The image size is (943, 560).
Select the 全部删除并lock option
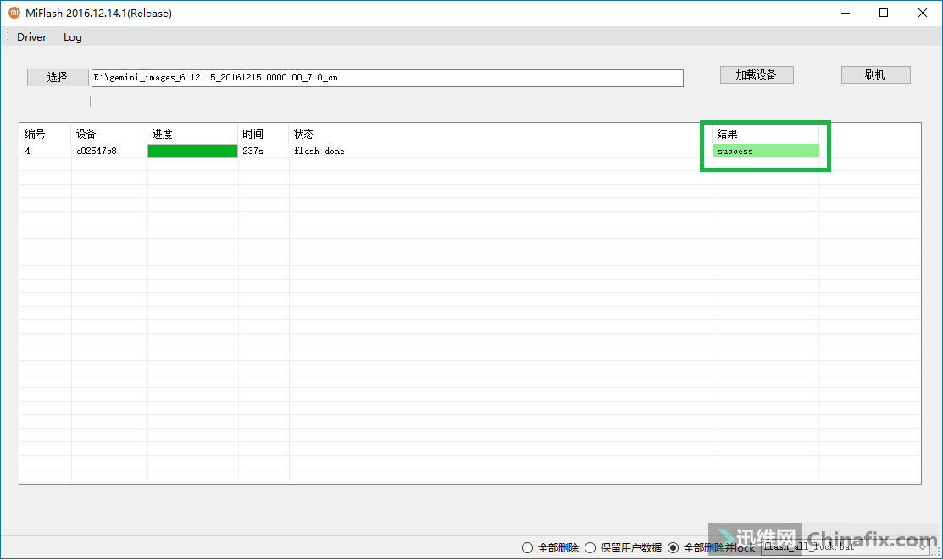click(673, 547)
